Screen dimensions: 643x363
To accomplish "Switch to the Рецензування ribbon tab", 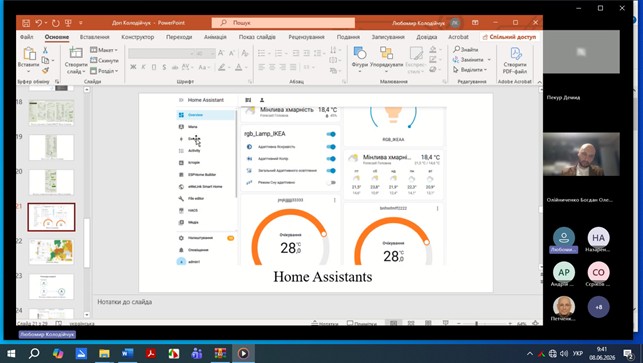I will tap(306, 37).
